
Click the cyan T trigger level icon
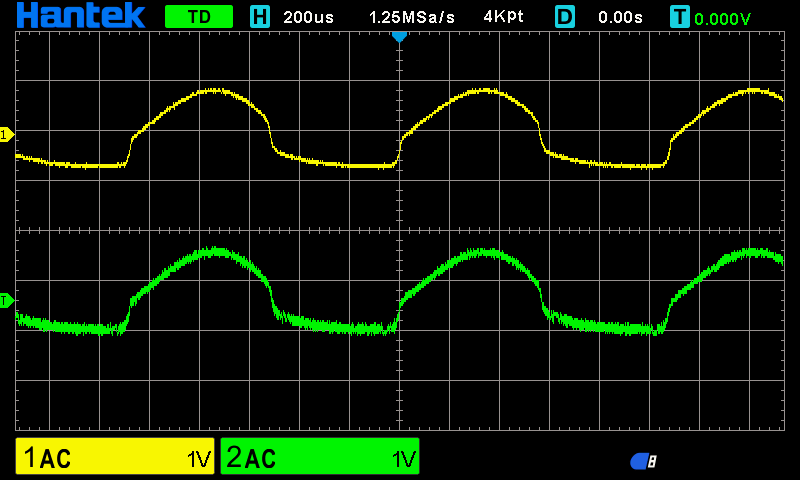point(680,17)
